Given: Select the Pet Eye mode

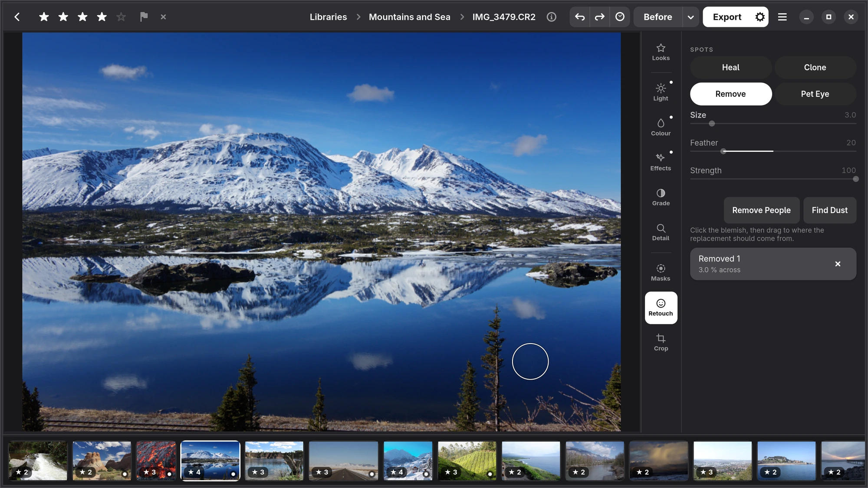Looking at the screenshot, I should pos(815,94).
